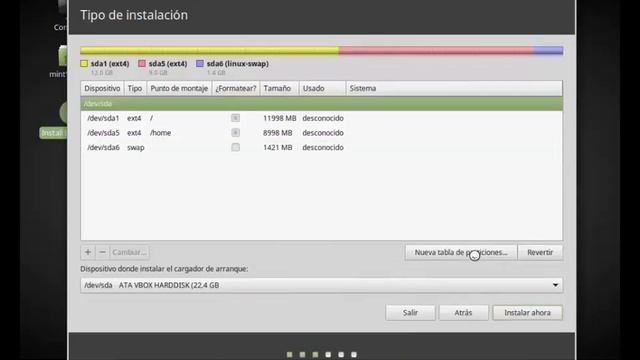Click the plus add partition button

coord(88,252)
